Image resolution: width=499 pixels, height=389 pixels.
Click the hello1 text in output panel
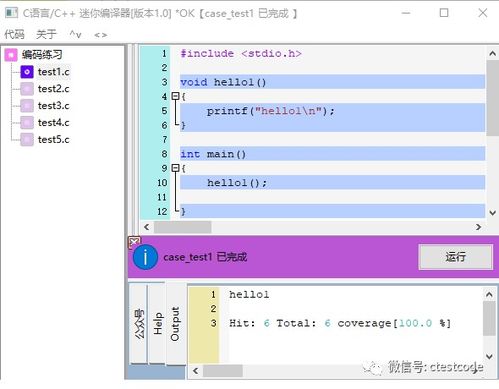point(249,294)
